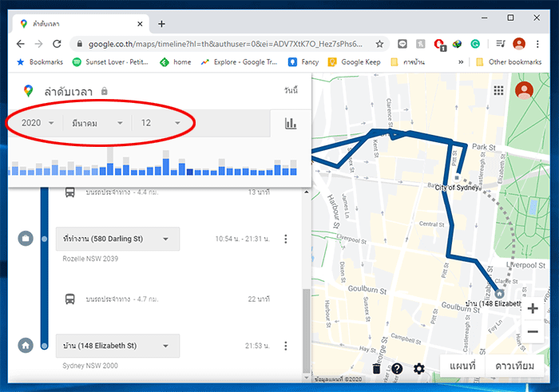Open the Google apps grid

(x=498, y=90)
